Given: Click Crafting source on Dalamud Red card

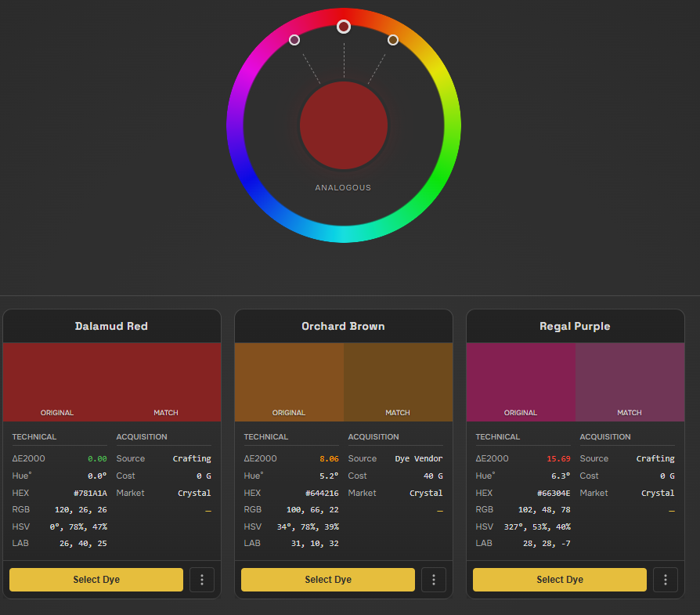Looking at the screenshot, I should click(192, 458).
